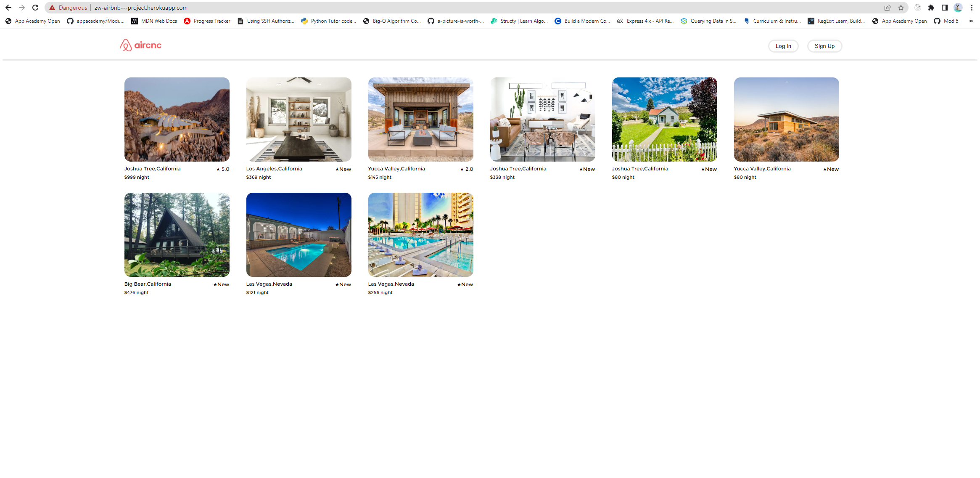Open the Mod 5 bookmark folder
Image resolution: width=980 pixels, height=478 pixels.
(946, 21)
